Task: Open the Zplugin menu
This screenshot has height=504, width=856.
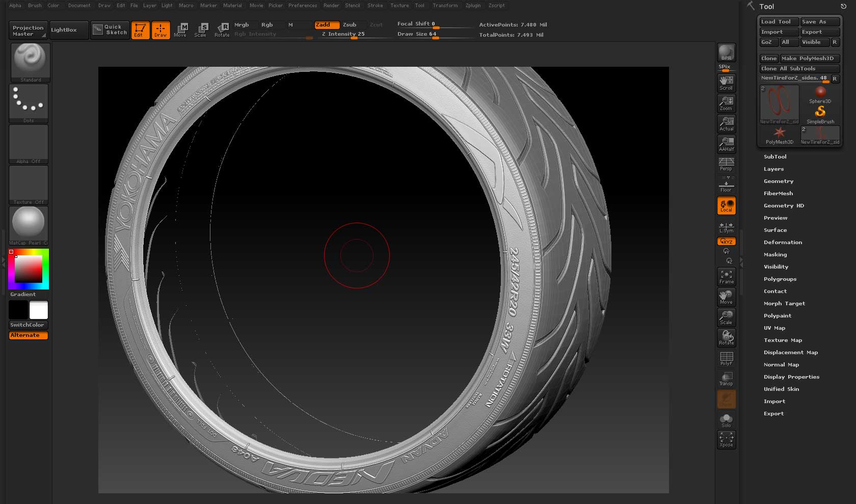Action: point(473,6)
